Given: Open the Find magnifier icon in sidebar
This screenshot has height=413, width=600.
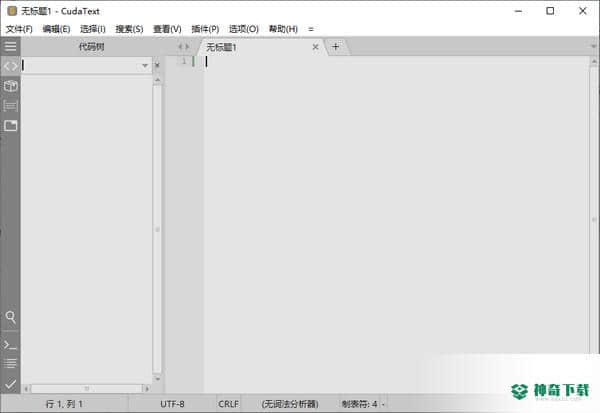Looking at the screenshot, I should [x=10, y=317].
